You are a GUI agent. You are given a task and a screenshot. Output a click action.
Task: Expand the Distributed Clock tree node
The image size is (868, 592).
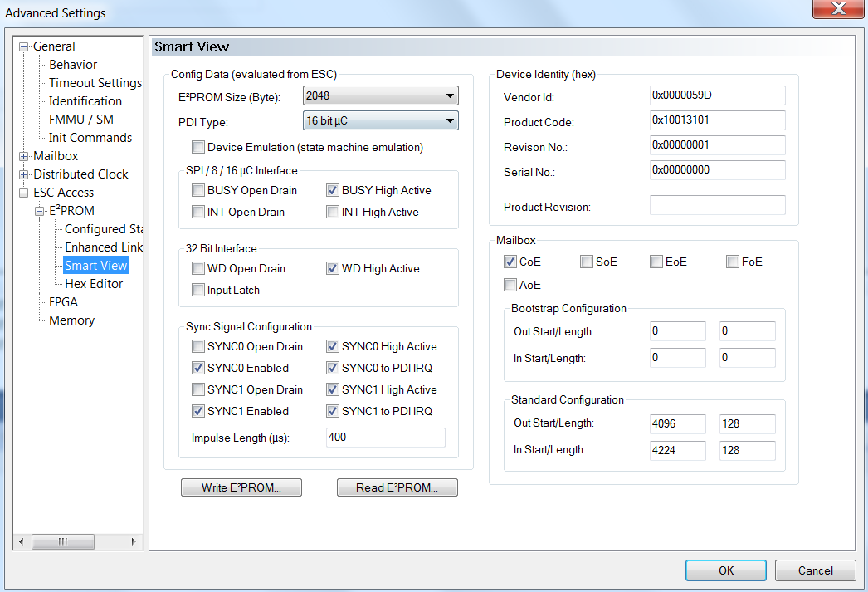[x=24, y=174]
